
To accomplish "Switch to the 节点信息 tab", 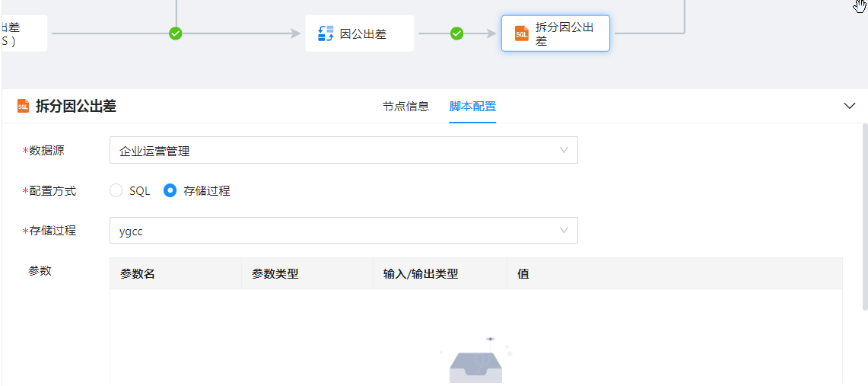I will click(x=405, y=107).
